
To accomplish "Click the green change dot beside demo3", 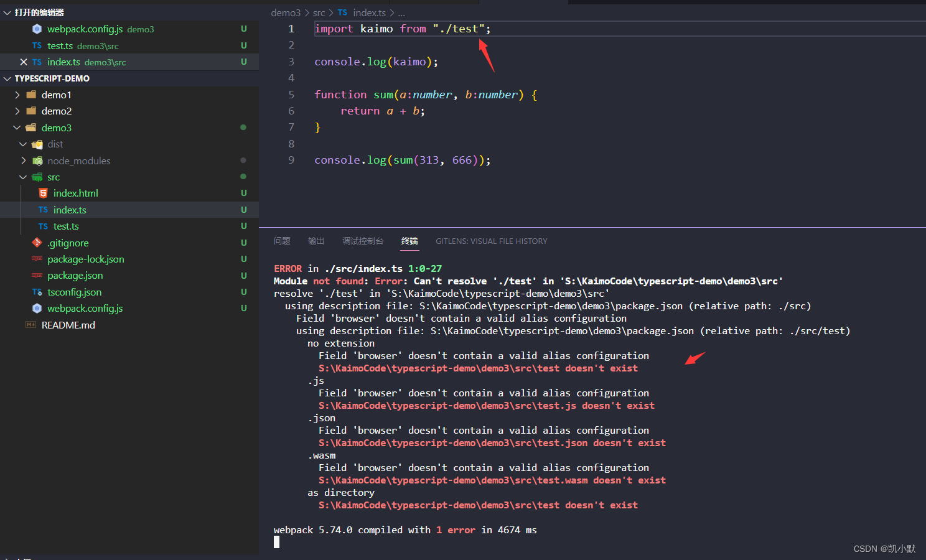I will click(x=243, y=128).
